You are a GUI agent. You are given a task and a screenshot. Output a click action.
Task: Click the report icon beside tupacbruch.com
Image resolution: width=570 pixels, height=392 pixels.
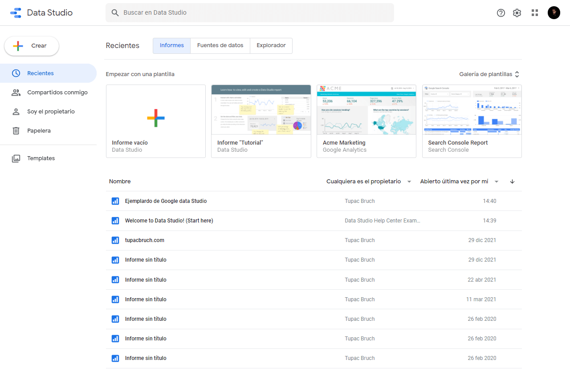[115, 240]
